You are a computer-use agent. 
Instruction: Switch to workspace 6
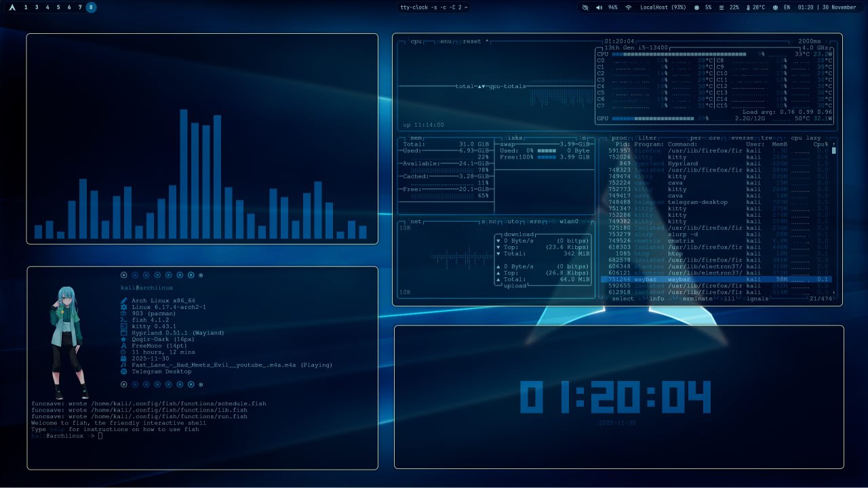click(69, 7)
